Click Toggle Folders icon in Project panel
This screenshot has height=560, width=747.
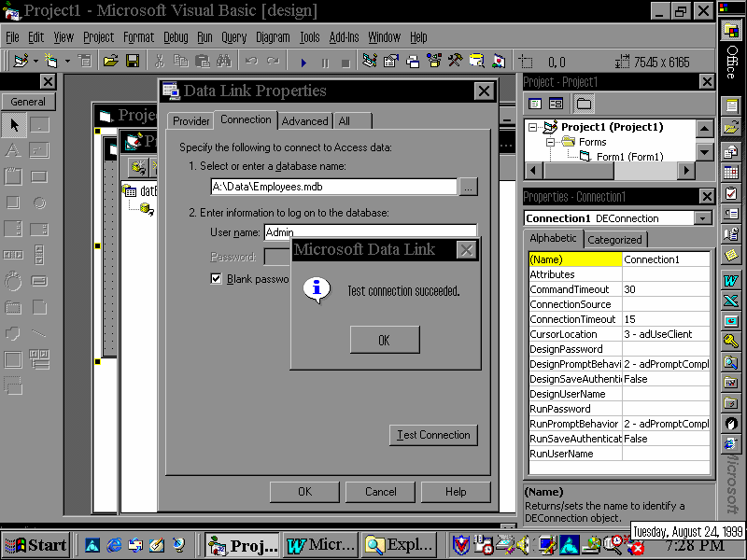(584, 104)
